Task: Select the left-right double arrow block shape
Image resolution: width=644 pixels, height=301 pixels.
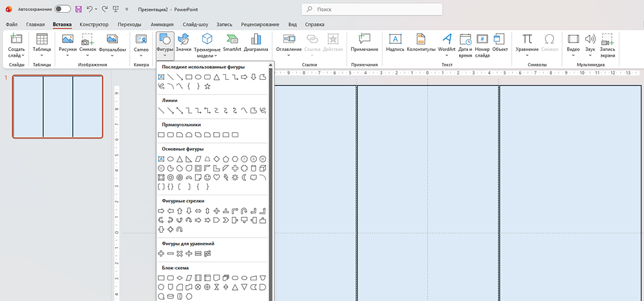Action: coord(198,211)
